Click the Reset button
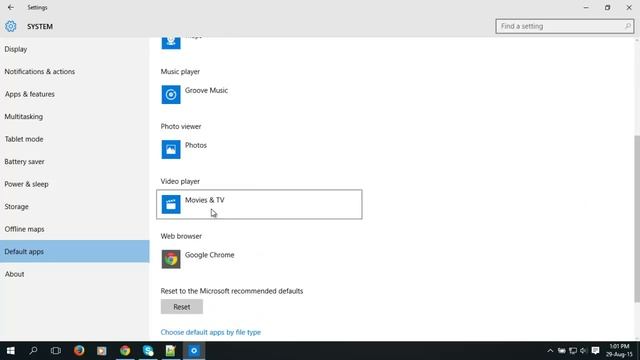The height and width of the screenshot is (360, 640). pyautogui.click(x=182, y=307)
